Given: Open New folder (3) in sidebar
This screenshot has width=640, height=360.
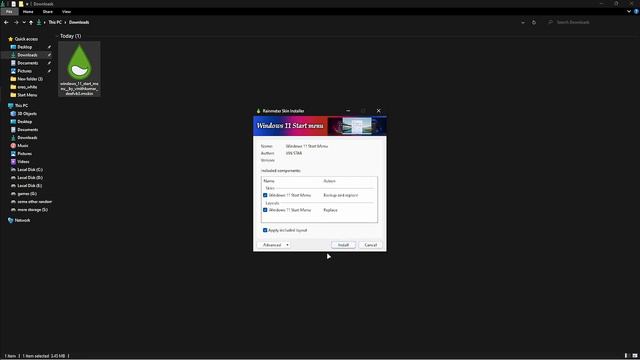Looking at the screenshot, I should pyautogui.click(x=30, y=79).
